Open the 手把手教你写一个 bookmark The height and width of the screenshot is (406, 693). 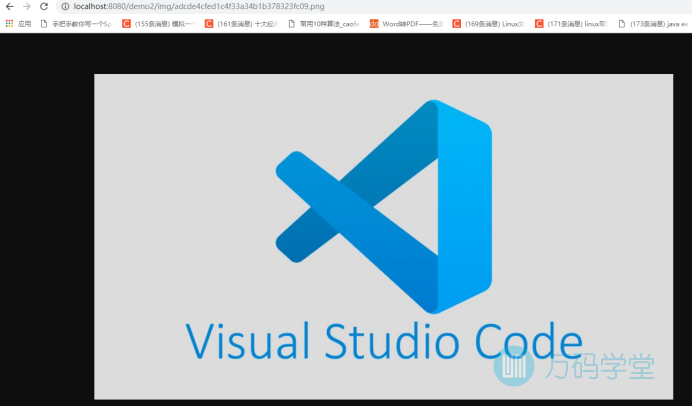(x=77, y=24)
